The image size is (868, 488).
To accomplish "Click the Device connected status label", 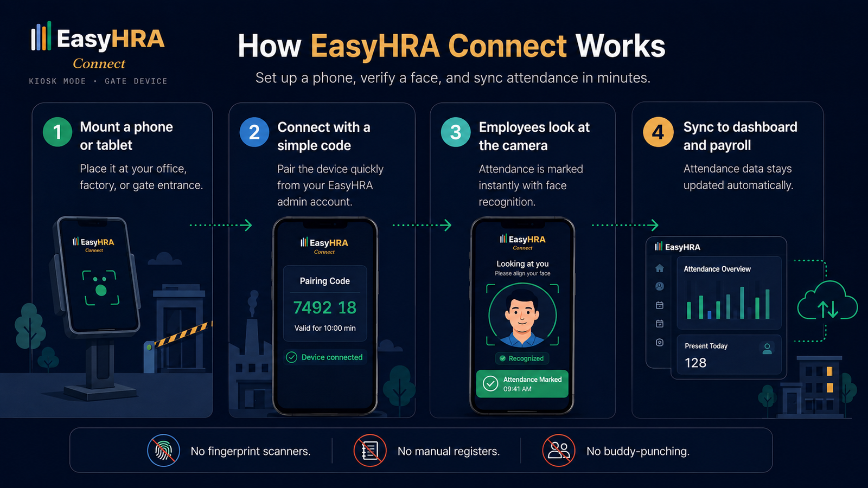I will (x=332, y=357).
